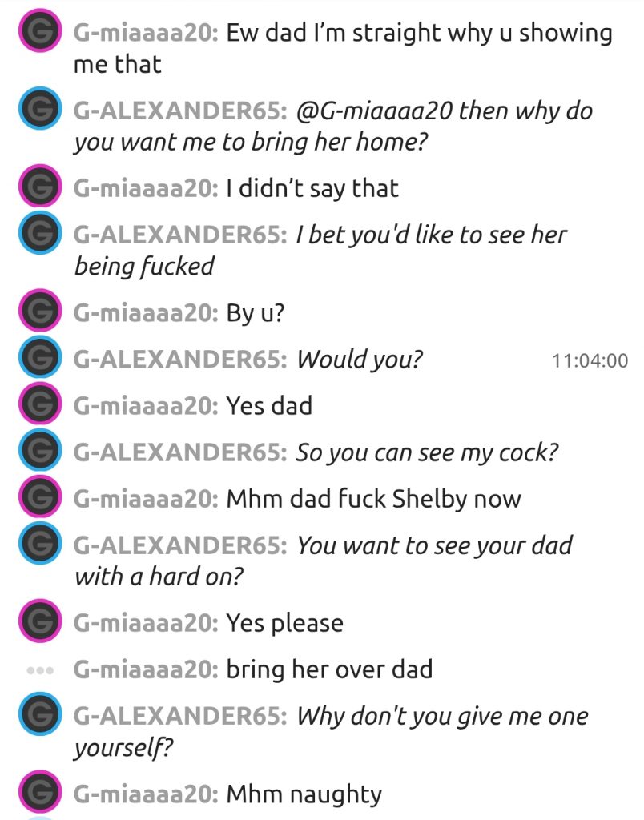
Task: Click the G-ALEXANDER65 username before "Why don't you give"
Action: point(180,715)
